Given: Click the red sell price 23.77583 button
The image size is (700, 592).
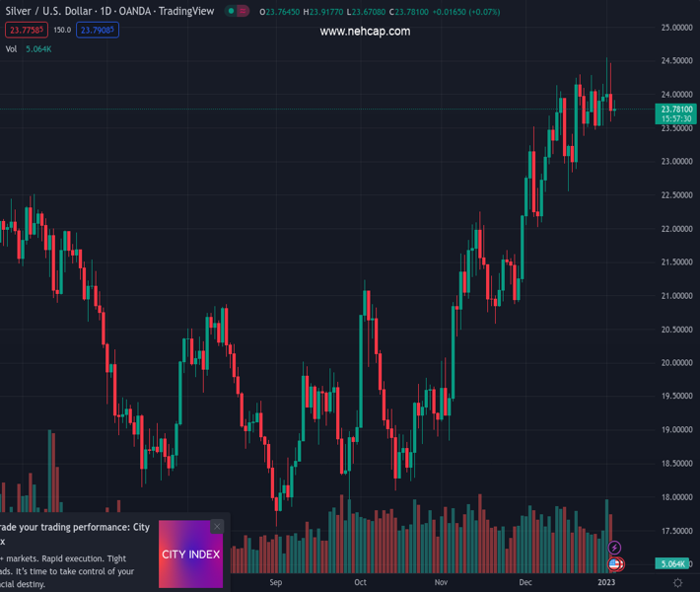Looking at the screenshot, I should 27,30.
